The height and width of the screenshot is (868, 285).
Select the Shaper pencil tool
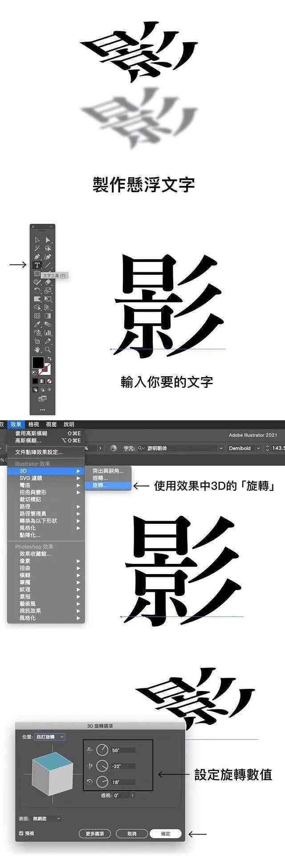(x=37, y=282)
